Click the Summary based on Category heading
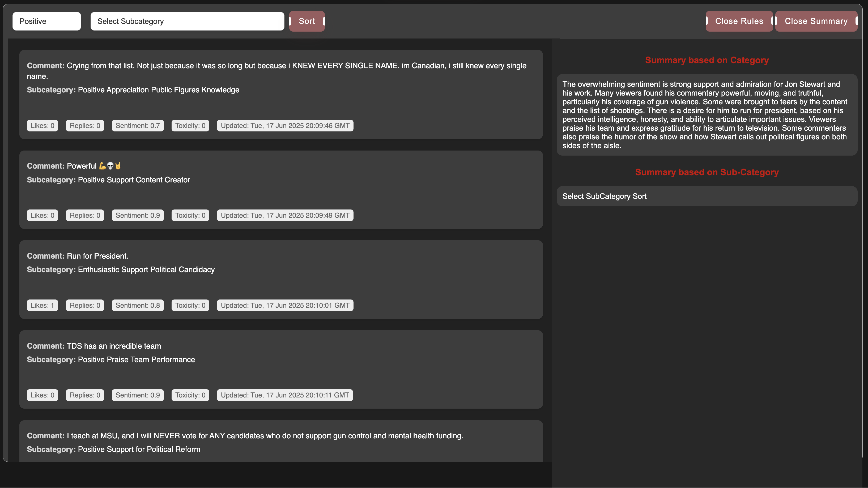 [707, 60]
